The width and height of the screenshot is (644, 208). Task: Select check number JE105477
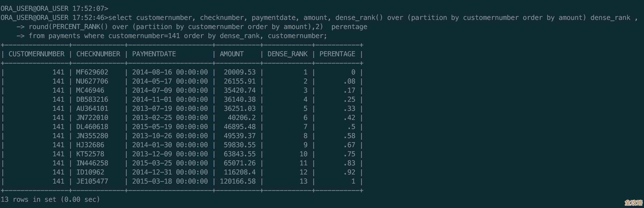click(92, 181)
